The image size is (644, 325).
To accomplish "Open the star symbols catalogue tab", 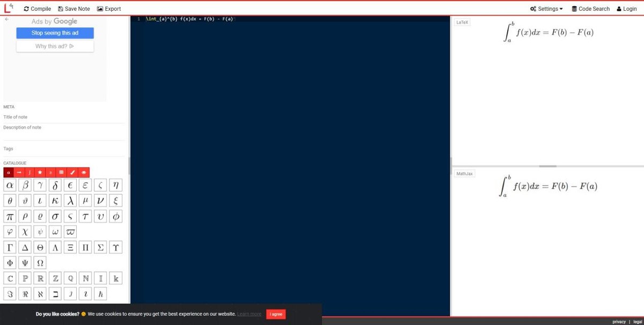I will coord(40,173).
